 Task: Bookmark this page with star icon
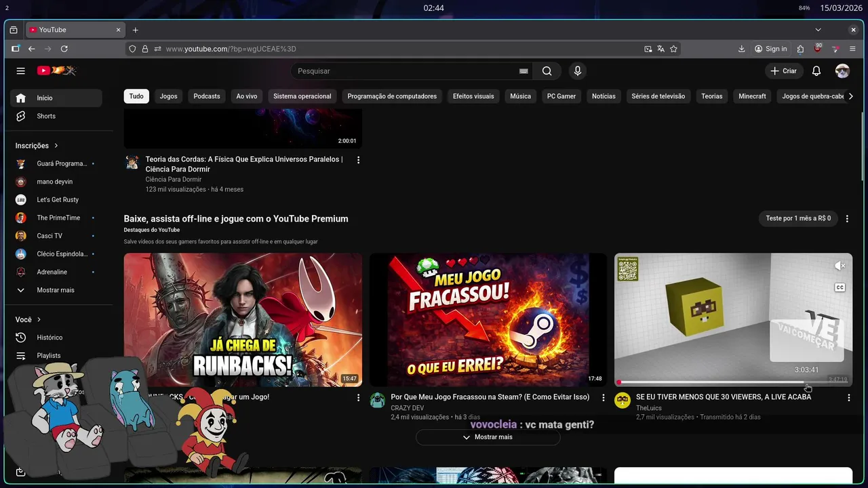tap(673, 49)
